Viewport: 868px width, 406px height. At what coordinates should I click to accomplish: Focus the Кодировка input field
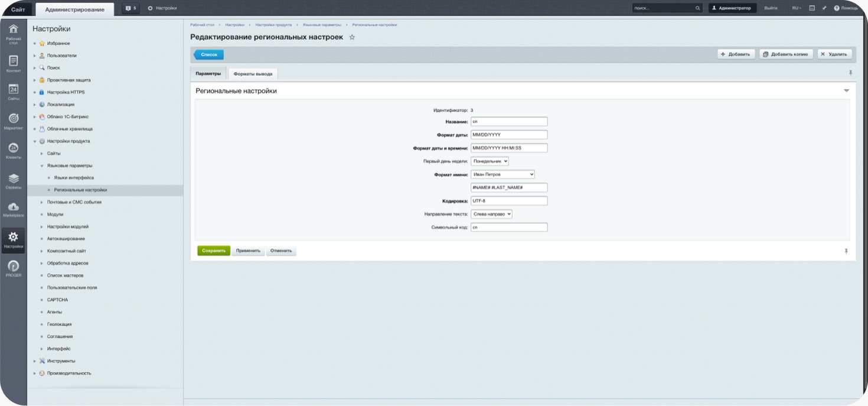pyautogui.click(x=509, y=201)
